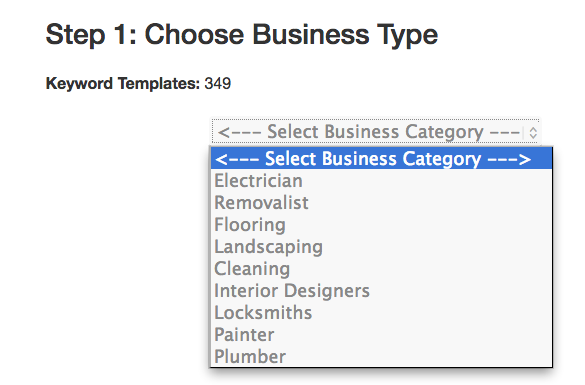Choose Plumber at the bottom of the list

click(381, 356)
